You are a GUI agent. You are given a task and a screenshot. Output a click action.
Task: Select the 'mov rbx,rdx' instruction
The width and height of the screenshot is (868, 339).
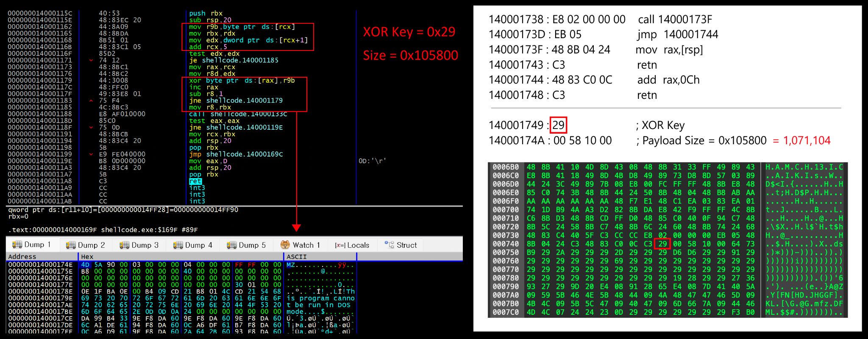212,34
